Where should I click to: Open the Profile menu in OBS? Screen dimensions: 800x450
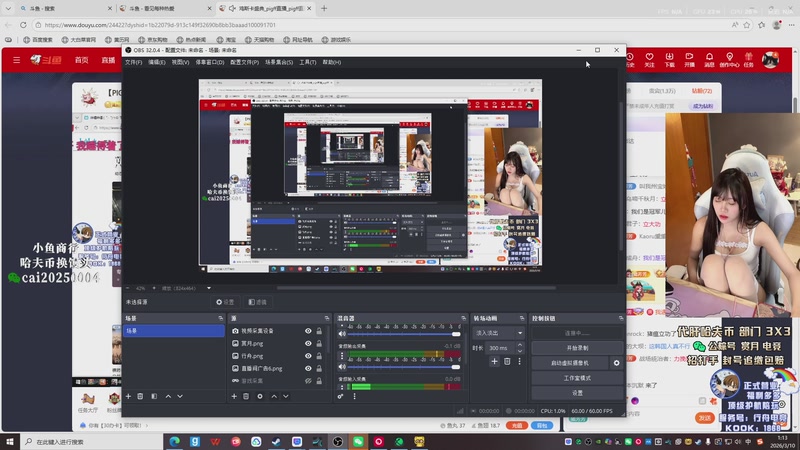click(244, 62)
